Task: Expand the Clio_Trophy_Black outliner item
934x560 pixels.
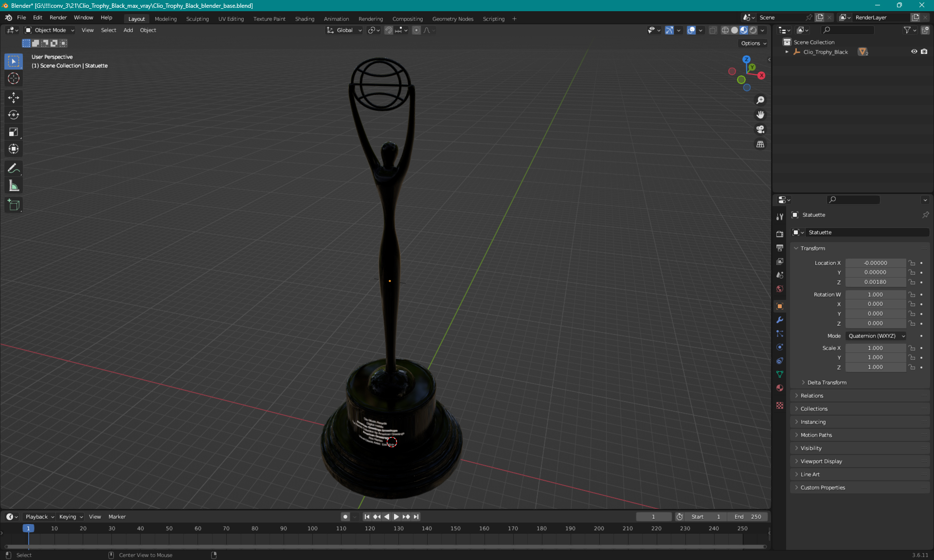Action: 787,52
